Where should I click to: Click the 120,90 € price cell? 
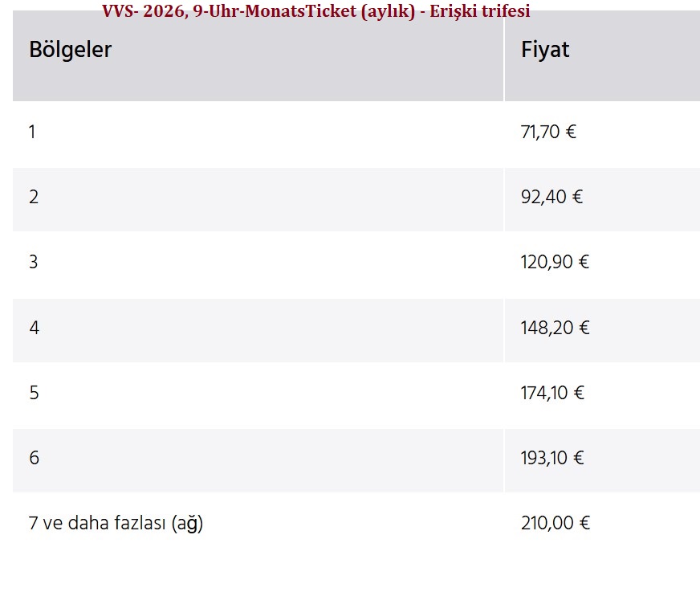555,262
